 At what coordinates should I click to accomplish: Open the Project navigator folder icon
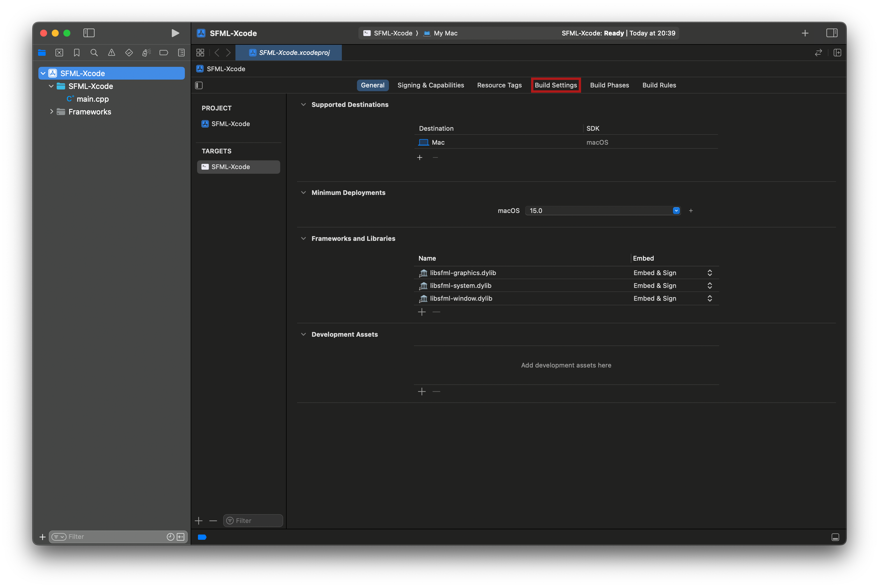42,53
